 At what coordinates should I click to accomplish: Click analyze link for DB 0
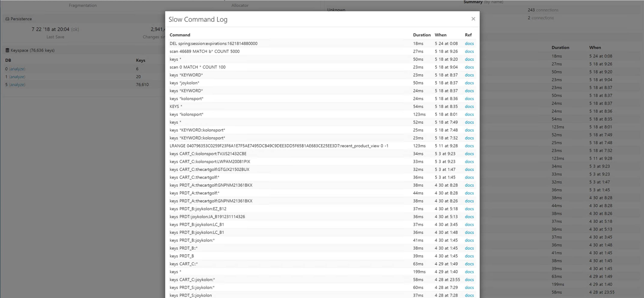click(17, 69)
